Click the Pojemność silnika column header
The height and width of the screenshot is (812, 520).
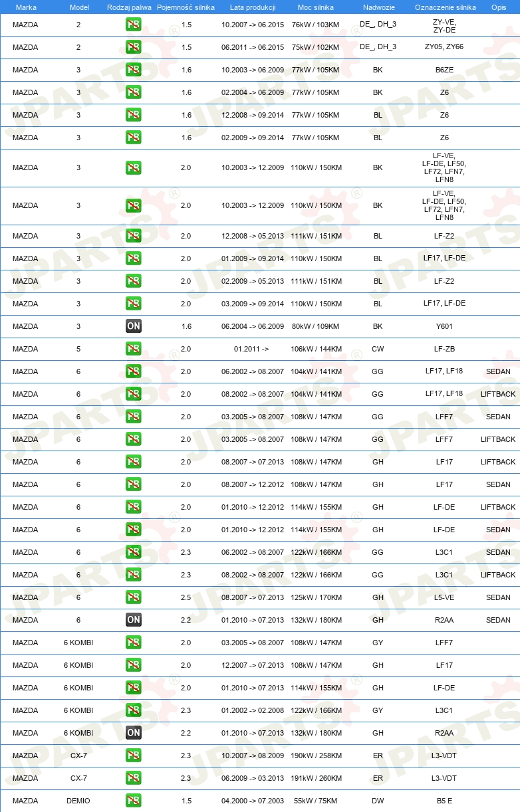click(x=186, y=7)
